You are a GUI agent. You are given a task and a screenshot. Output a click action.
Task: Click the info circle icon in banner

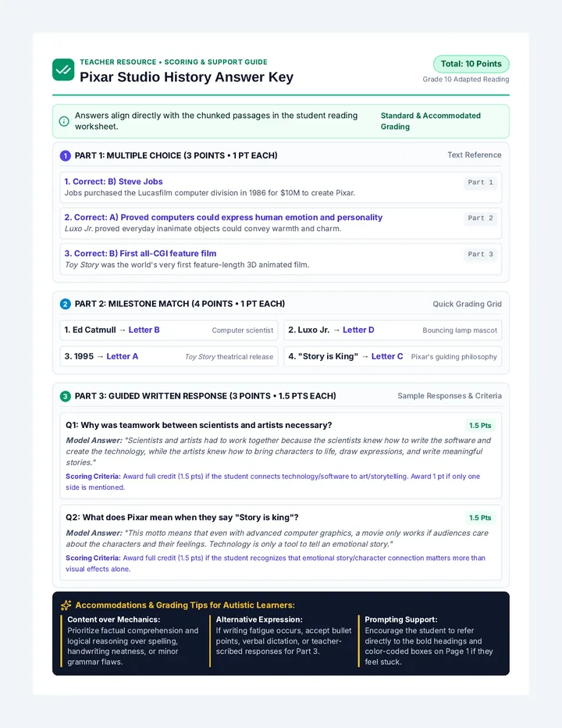[64, 121]
